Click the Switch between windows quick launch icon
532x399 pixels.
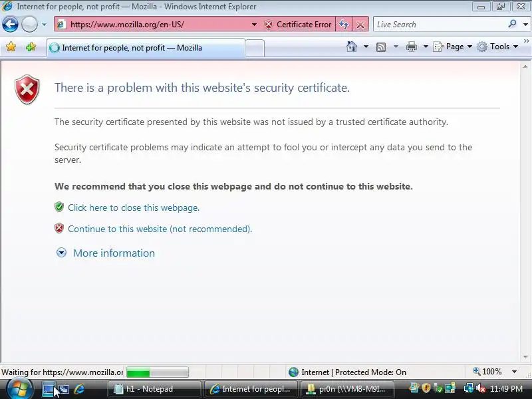coord(64,389)
